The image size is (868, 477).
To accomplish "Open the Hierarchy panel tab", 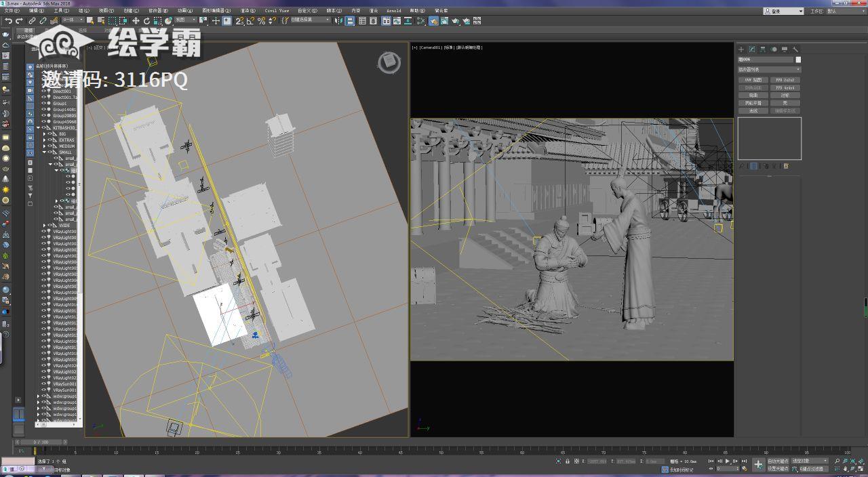I will click(x=763, y=49).
